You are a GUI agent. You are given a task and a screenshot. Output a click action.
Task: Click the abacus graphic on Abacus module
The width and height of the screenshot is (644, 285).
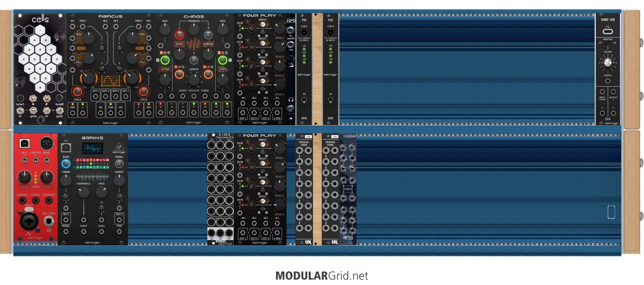click(x=110, y=80)
